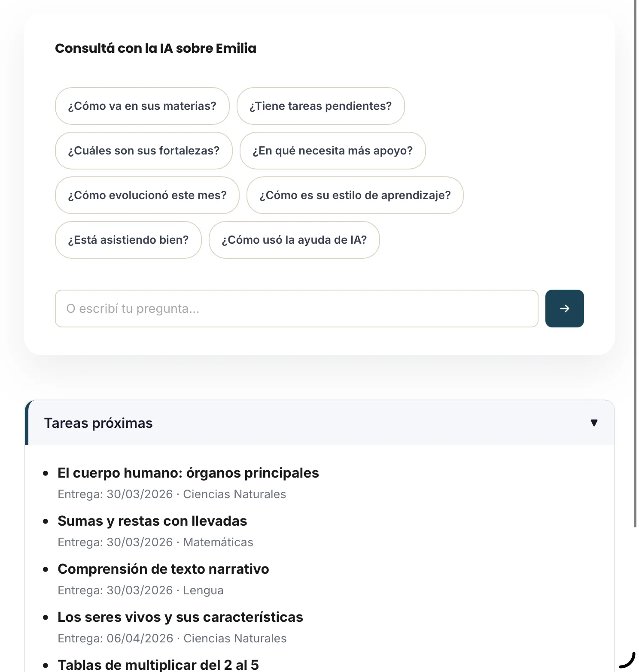This screenshot has width=639, height=672.
Task: Click the arrow send button
Action: click(564, 308)
